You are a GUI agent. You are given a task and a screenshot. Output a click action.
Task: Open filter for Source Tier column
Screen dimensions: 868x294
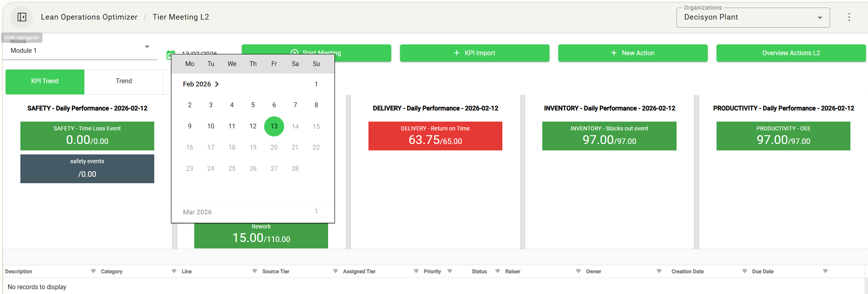point(335,271)
